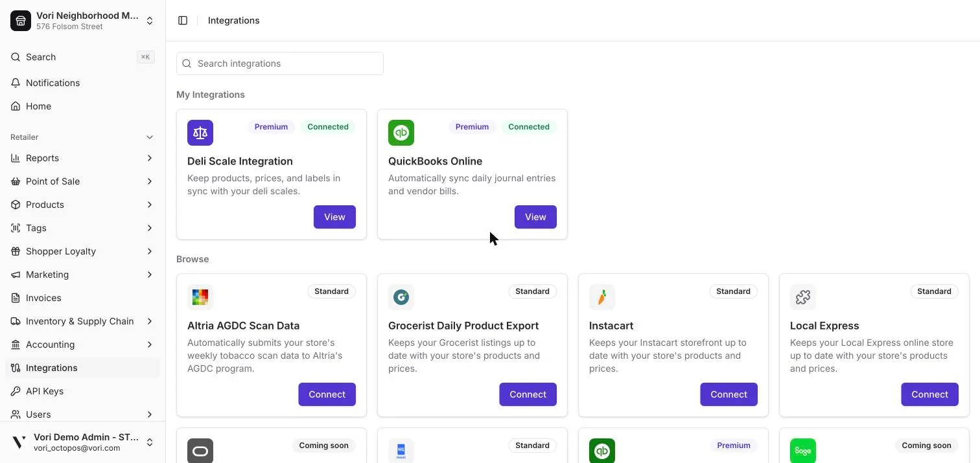The height and width of the screenshot is (463, 980).
Task: Connect Altria AGDC Scan Data
Action: click(327, 394)
